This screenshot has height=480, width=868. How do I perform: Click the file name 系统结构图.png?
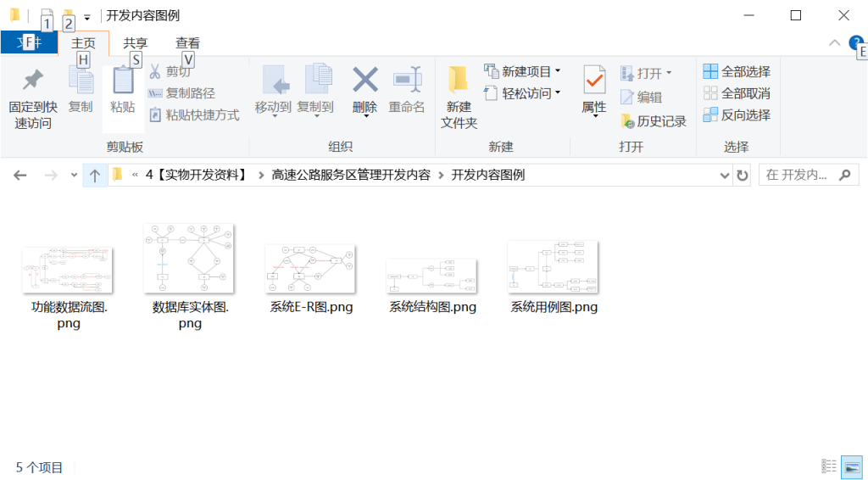click(x=432, y=307)
